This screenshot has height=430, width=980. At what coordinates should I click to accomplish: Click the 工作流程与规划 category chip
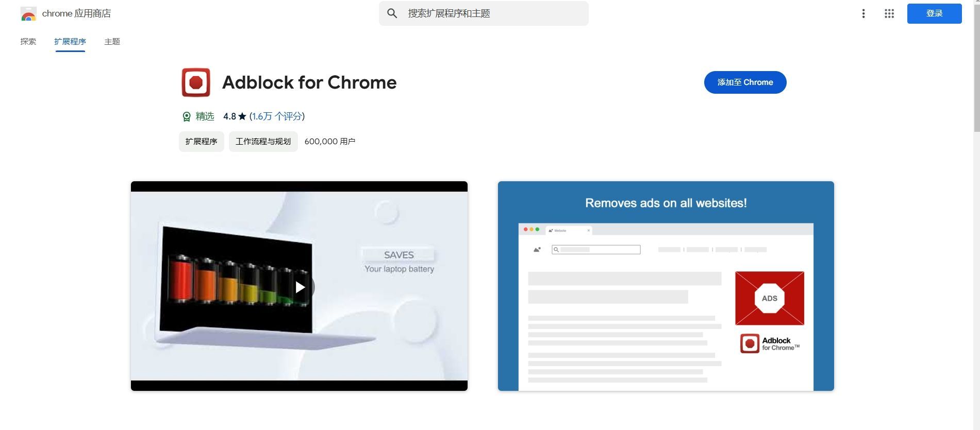pos(263,142)
